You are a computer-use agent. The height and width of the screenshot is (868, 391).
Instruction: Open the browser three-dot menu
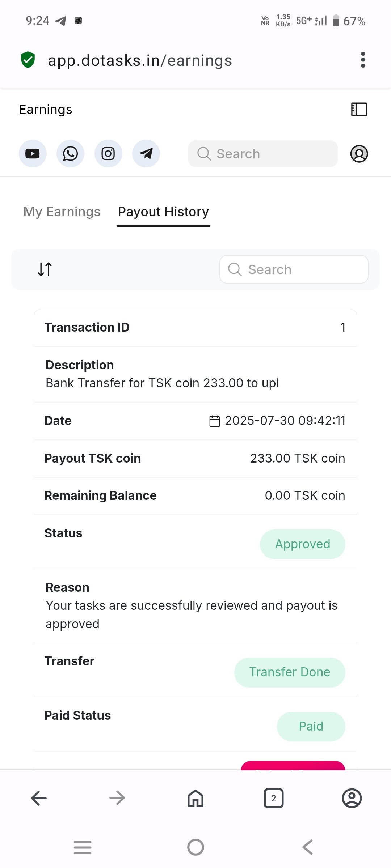(x=363, y=60)
